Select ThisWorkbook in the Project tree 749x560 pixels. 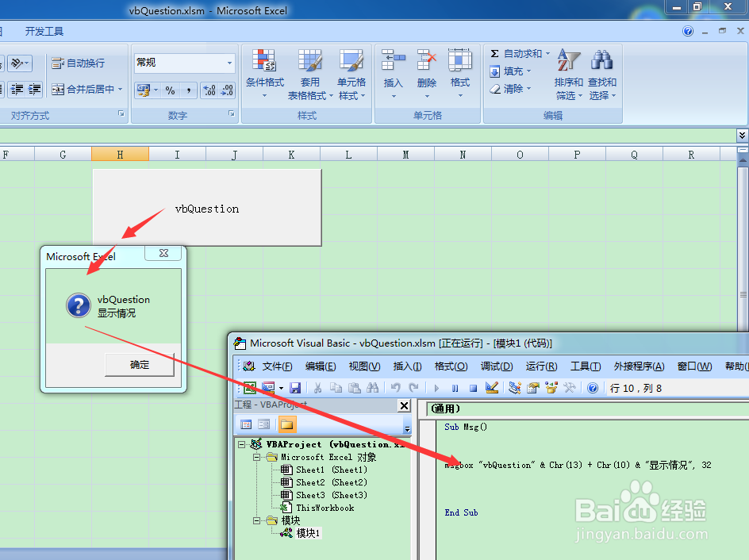pyautogui.click(x=327, y=508)
